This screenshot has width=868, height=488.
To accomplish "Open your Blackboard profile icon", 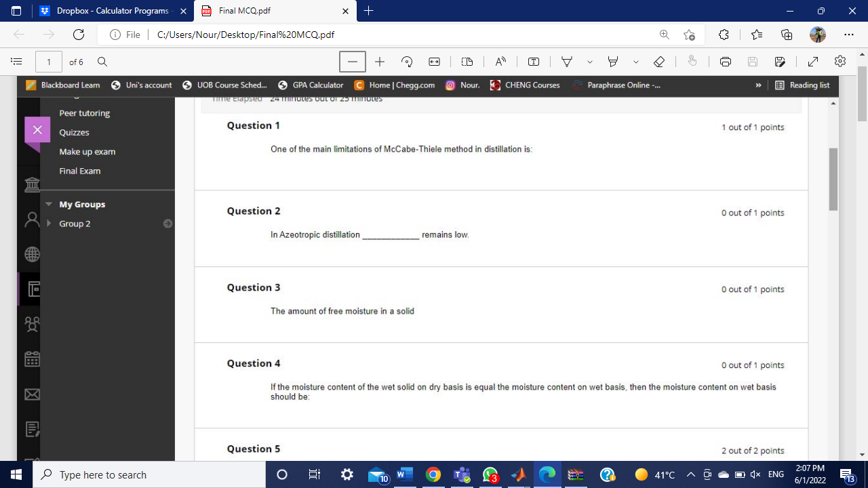I will coord(31,220).
